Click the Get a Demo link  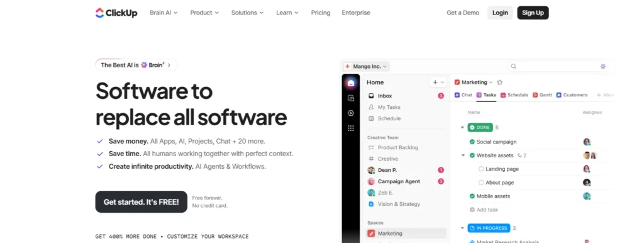463,13
